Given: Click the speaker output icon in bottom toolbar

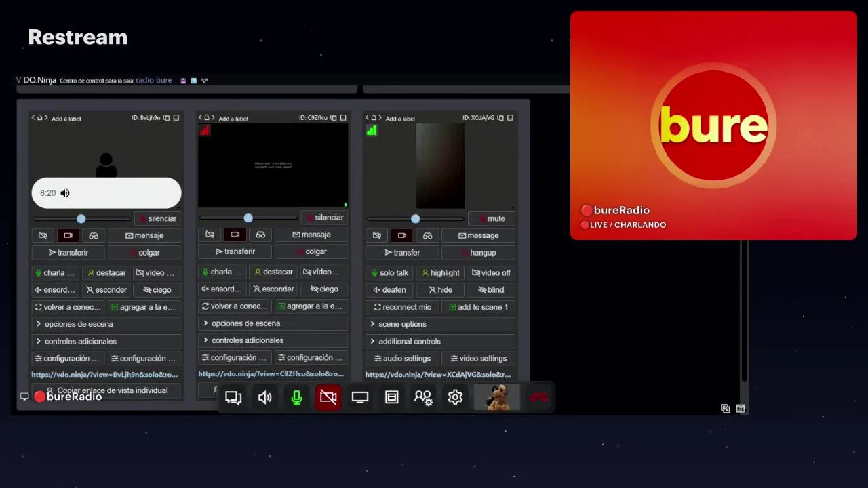Looking at the screenshot, I should coord(264,398).
